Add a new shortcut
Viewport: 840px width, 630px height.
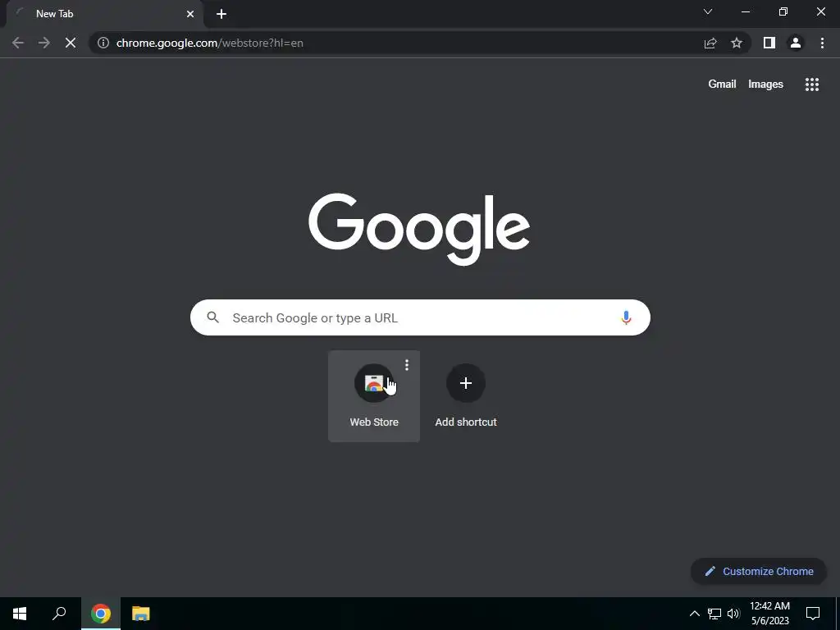(x=466, y=396)
